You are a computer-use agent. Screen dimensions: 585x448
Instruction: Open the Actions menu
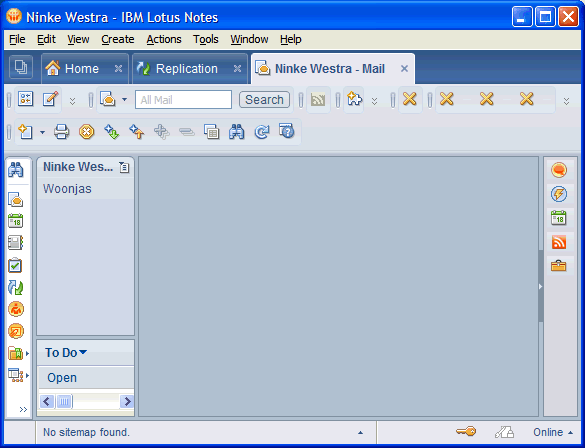(164, 39)
